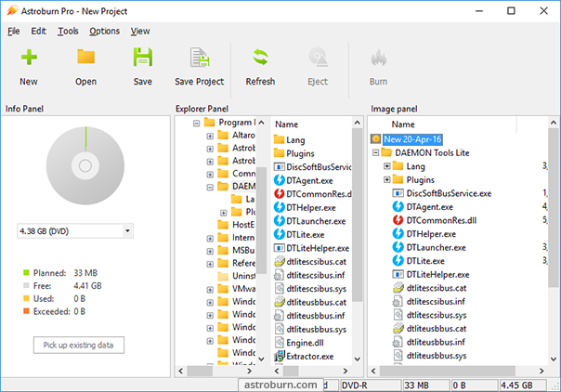Expand the VMware folder tree node

(x=210, y=290)
